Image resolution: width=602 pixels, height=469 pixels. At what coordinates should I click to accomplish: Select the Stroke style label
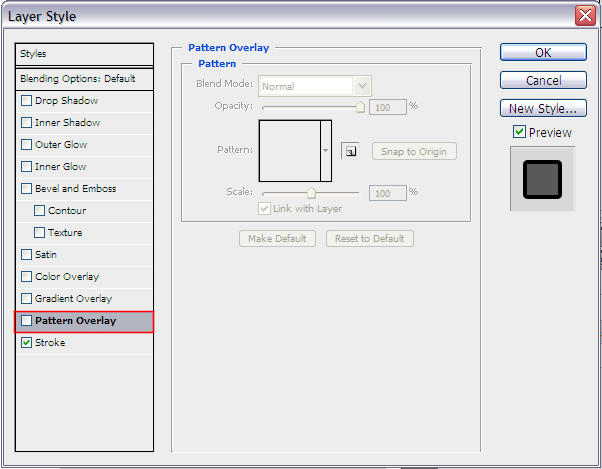[x=50, y=343]
